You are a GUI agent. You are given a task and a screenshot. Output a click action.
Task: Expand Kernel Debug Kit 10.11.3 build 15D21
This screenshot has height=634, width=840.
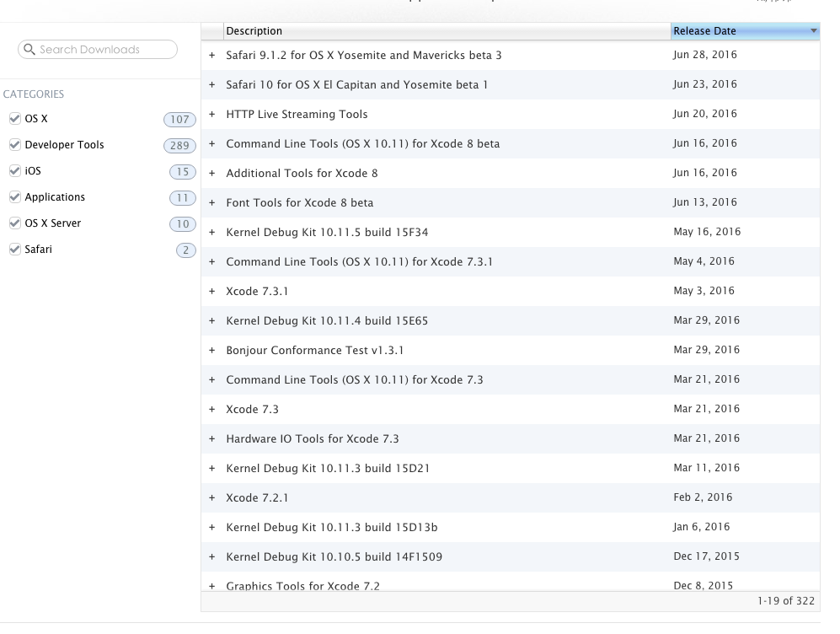(x=212, y=468)
